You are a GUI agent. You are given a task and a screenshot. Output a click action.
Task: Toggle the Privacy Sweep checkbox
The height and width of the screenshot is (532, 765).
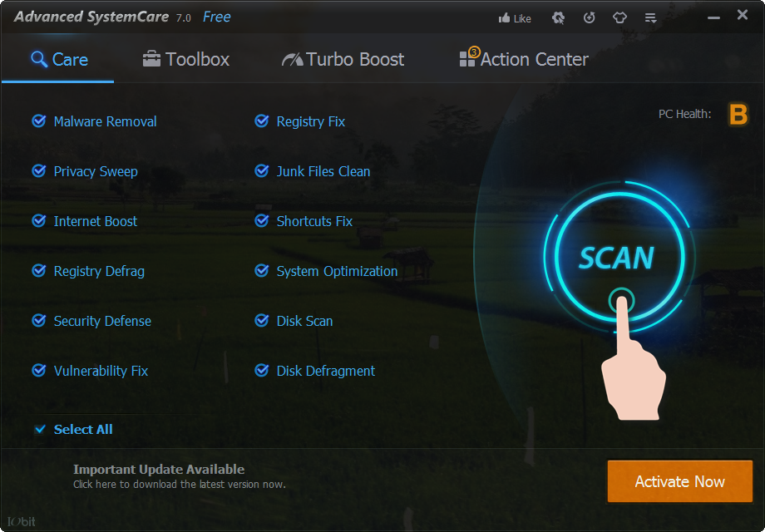tap(38, 171)
